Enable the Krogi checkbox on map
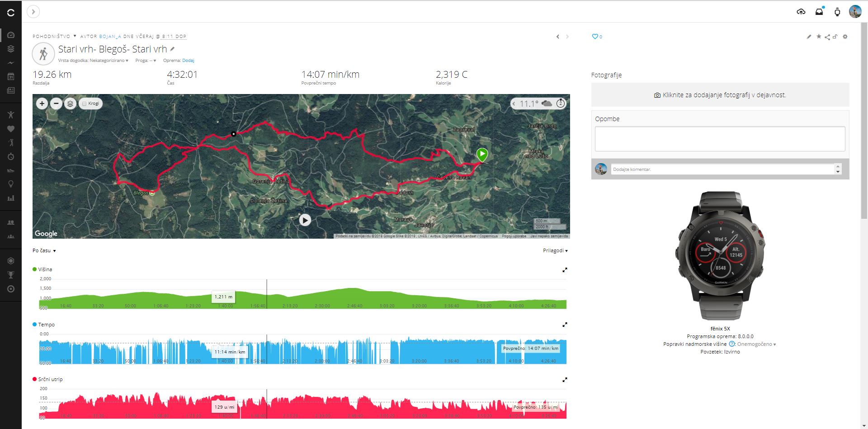Screen dimensions: 868x429 85,104
